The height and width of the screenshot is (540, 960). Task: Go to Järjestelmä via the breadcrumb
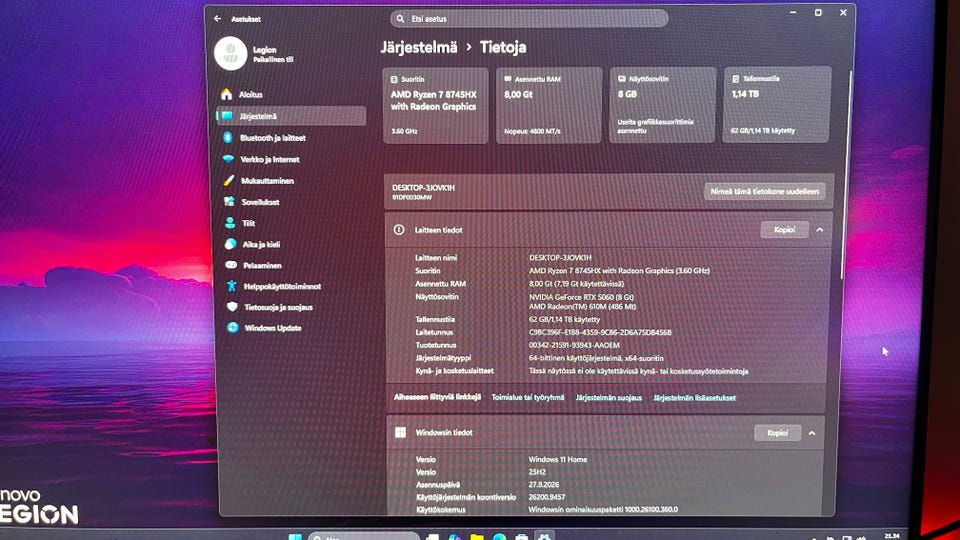pyautogui.click(x=419, y=47)
